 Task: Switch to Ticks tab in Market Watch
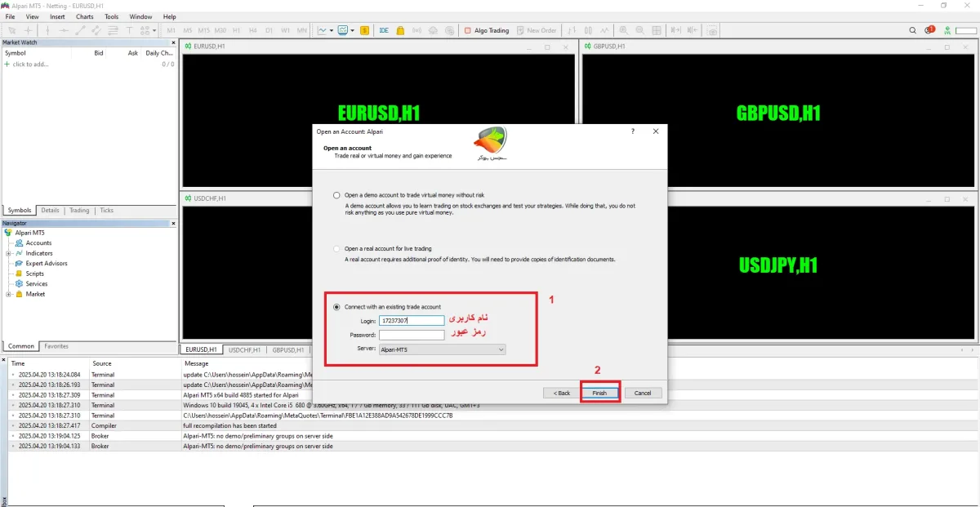tap(106, 211)
